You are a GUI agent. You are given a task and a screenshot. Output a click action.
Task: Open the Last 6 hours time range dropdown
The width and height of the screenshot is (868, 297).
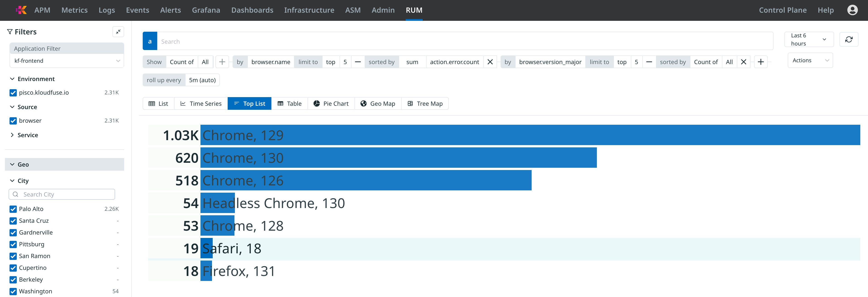point(808,39)
